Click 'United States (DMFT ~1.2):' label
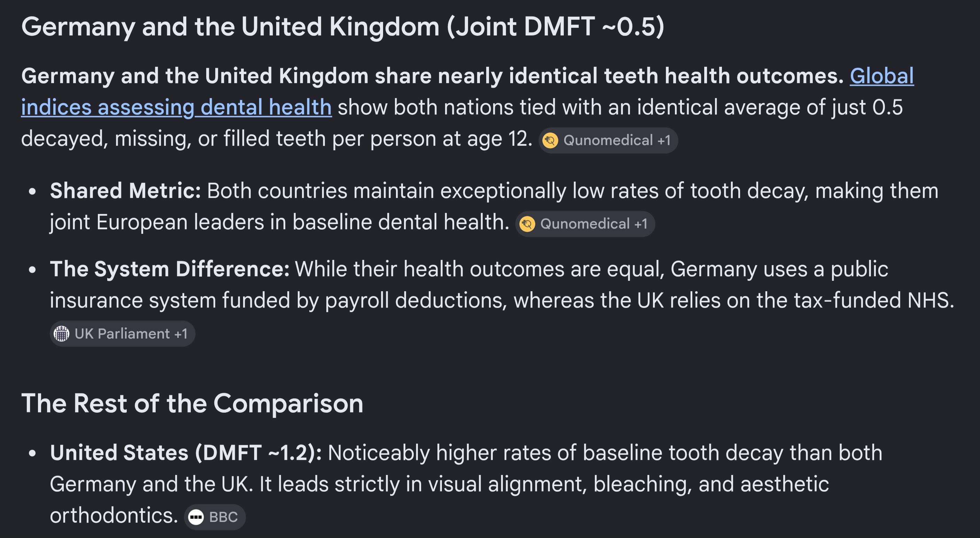Image resolution: width=980 pixels, height=538 pixels. coord(186,453)
